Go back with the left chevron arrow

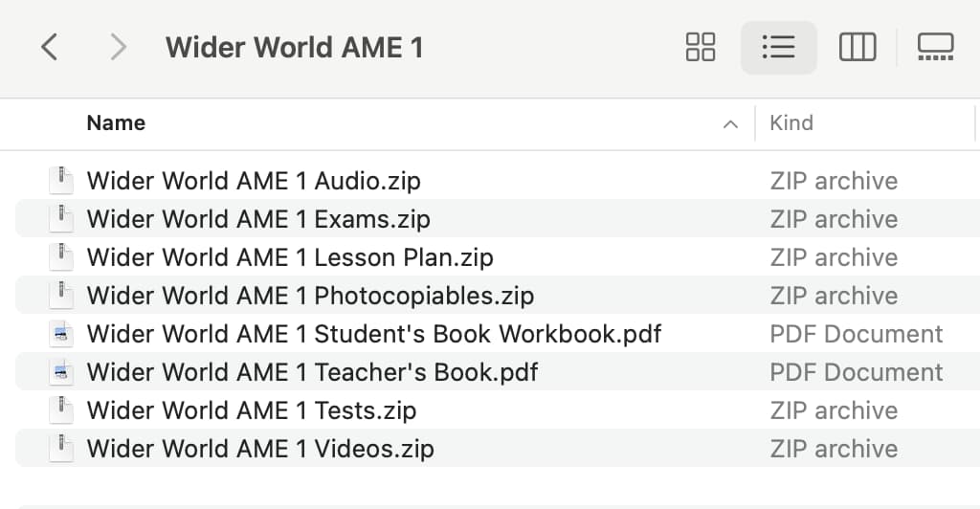[x=49, y=47]
